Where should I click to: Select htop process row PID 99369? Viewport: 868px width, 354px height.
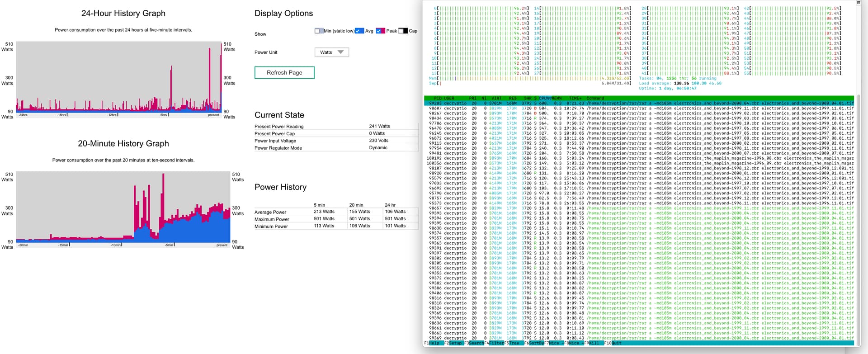click(x=639, y=338)
